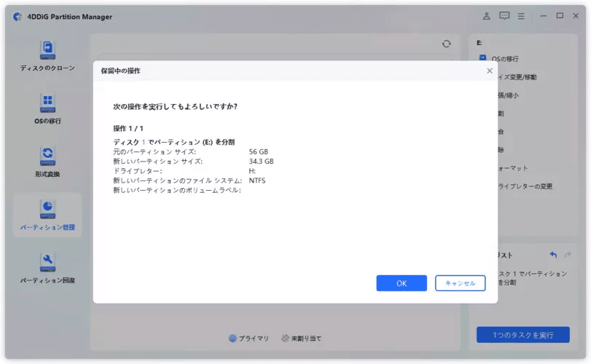
Task: Select the 拡張/縮小 option in right panel
Action: coord(508,95)
